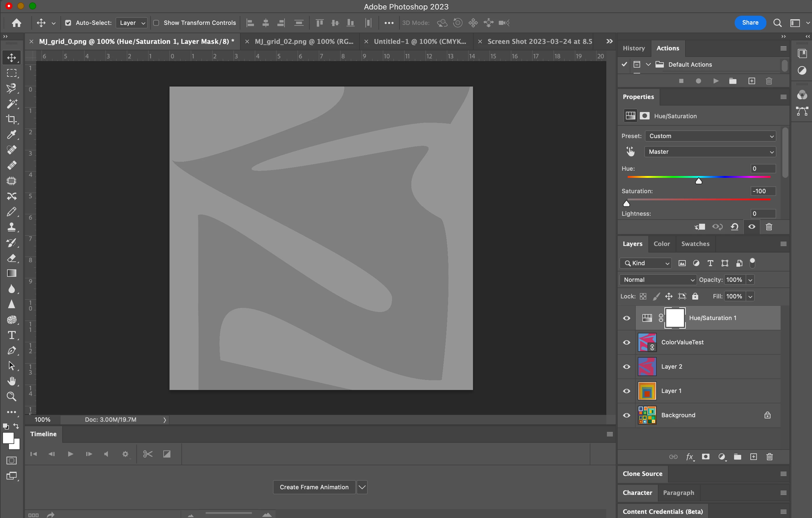Open the Swatches tab
The height and width of the screenshot is (518, 812).
[x=695, y=244]
